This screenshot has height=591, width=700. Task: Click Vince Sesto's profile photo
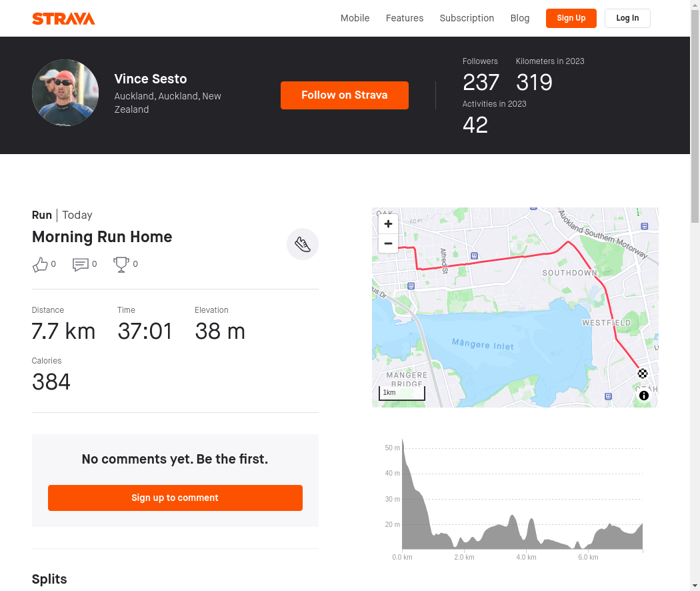(x=65, y=93)
